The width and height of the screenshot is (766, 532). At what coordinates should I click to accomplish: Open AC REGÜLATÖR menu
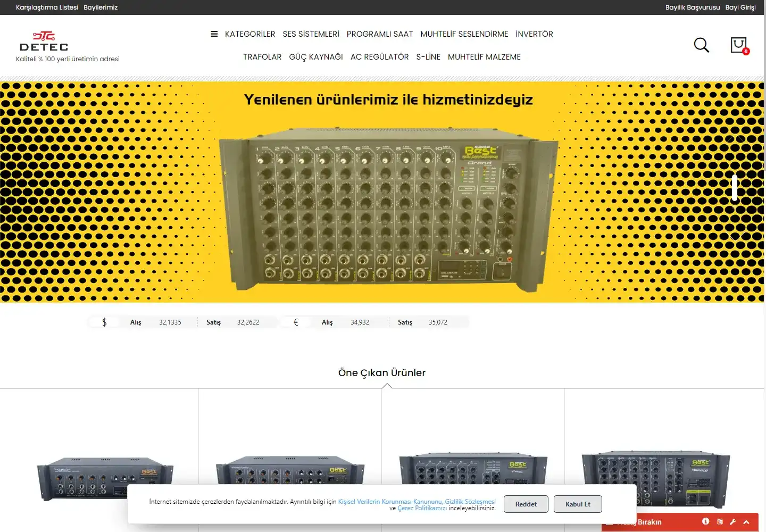[380, 57]
